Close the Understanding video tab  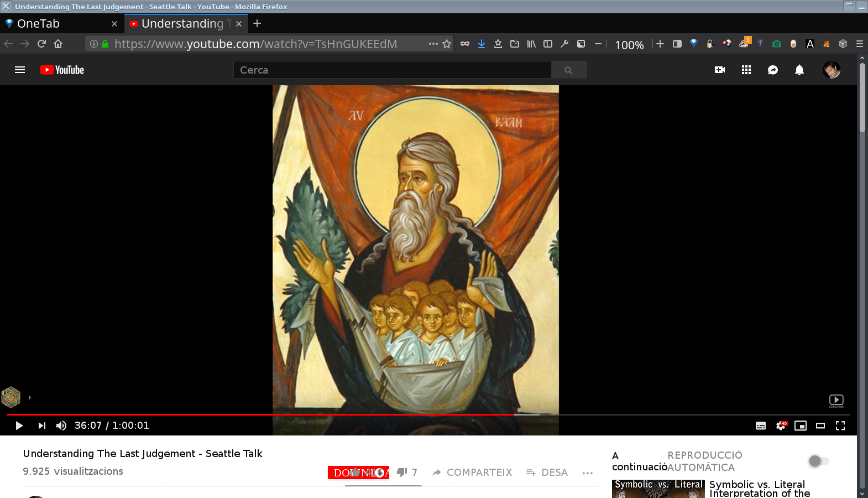click(239, 24)
